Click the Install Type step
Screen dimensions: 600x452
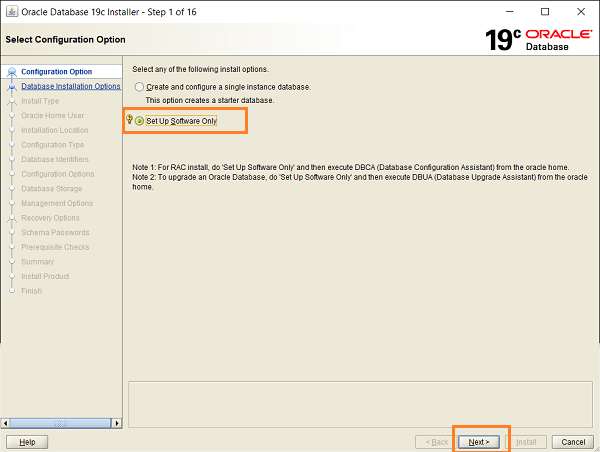[x=40, y=101]
